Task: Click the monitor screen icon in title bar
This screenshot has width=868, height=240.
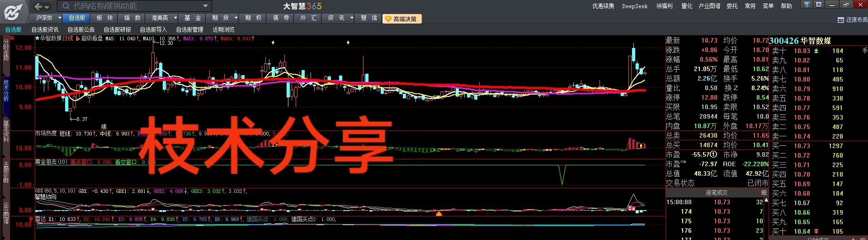Action: 807,5
